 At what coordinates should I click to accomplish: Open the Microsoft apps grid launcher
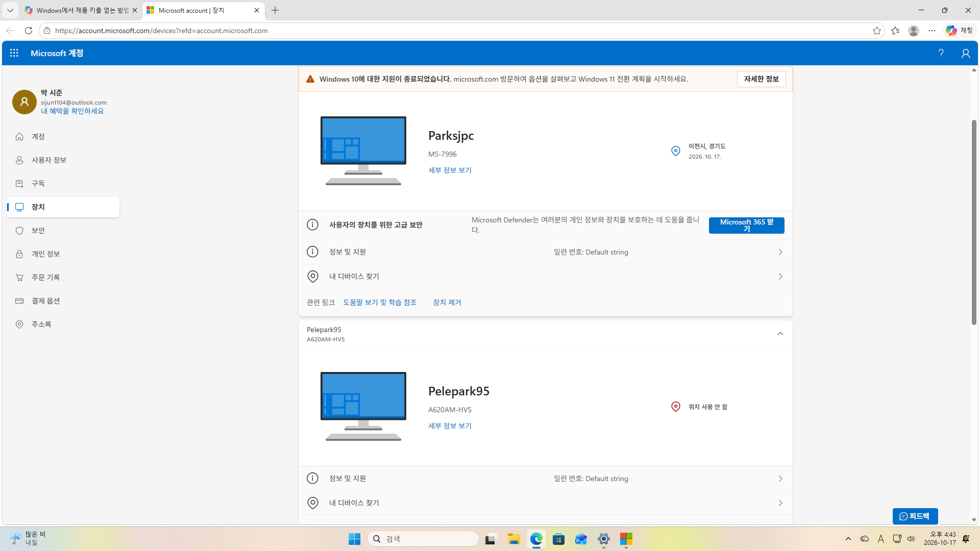pyautogui.click(x=14, y=53)
